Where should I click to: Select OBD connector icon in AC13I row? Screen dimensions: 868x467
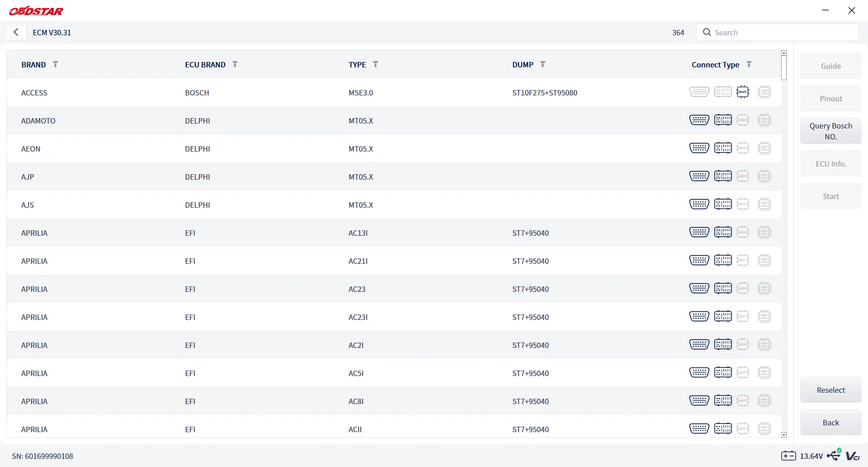point(699,232)
